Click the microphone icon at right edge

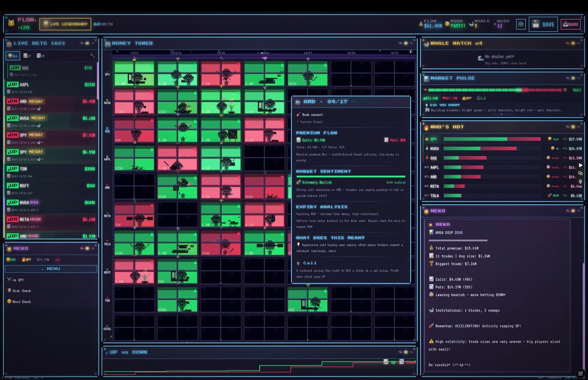point(581,181)
